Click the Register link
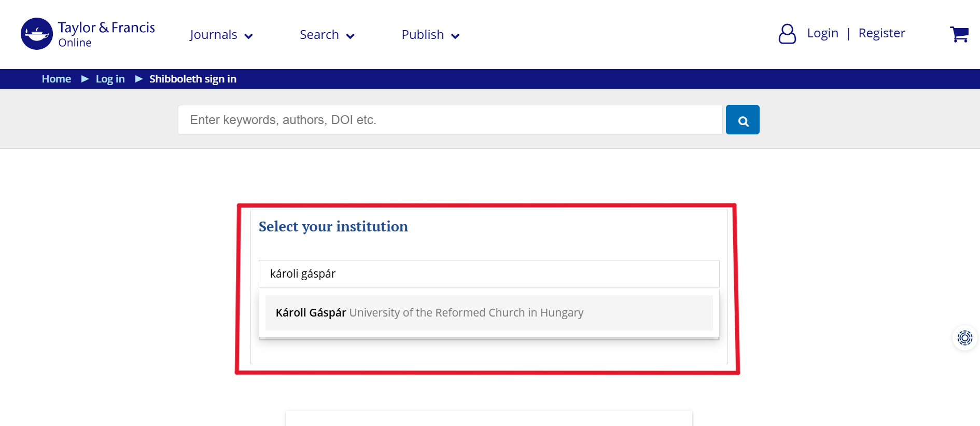 coord(881,33)
